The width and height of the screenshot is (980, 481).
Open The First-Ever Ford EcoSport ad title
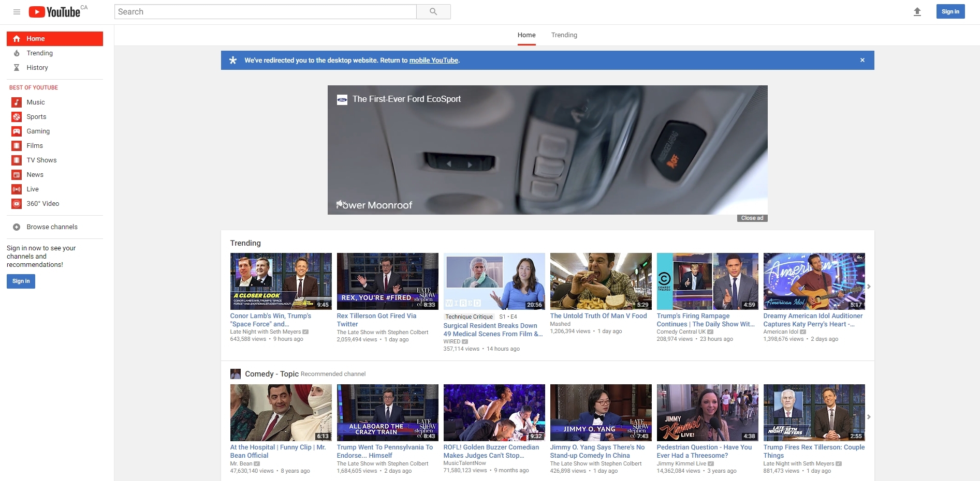406,99
